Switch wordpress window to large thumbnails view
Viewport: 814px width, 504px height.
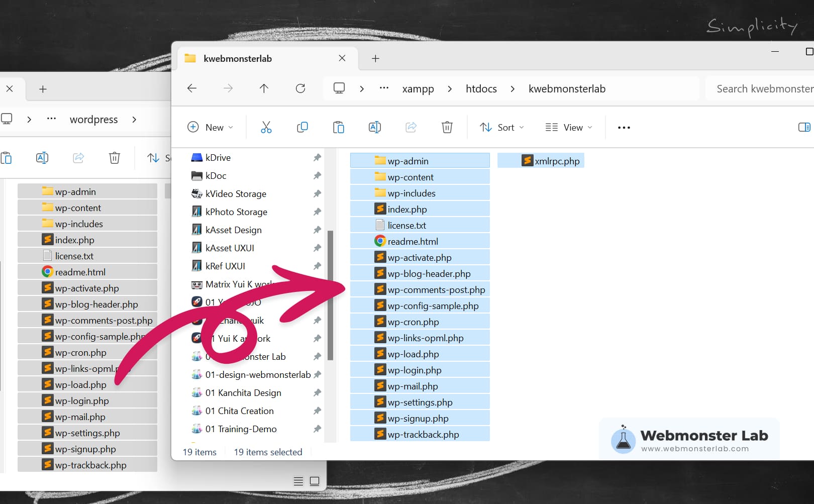(315, 481)
